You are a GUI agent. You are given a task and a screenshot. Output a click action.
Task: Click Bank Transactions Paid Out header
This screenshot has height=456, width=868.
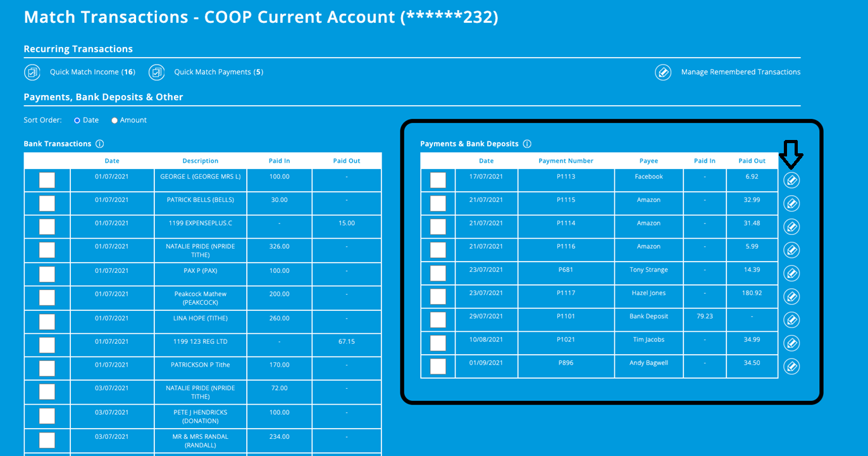point(347,161)
